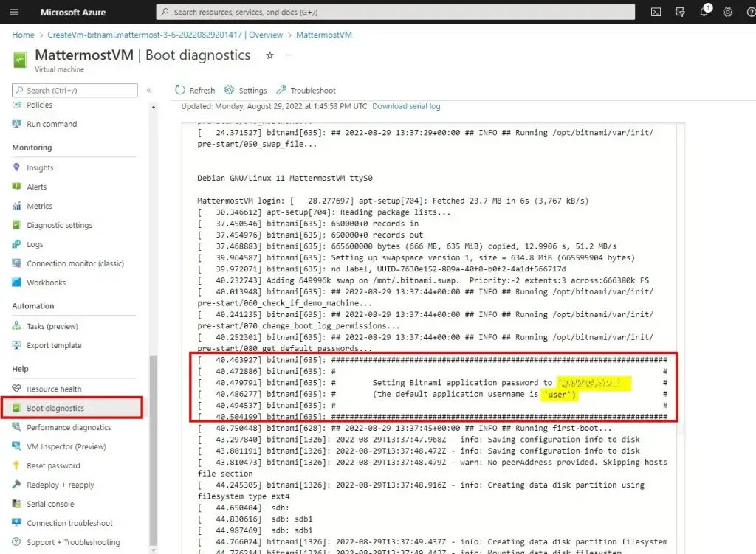
Task: Click the Download serial log link
Action: pyautogui.click(x=406, y=106)
